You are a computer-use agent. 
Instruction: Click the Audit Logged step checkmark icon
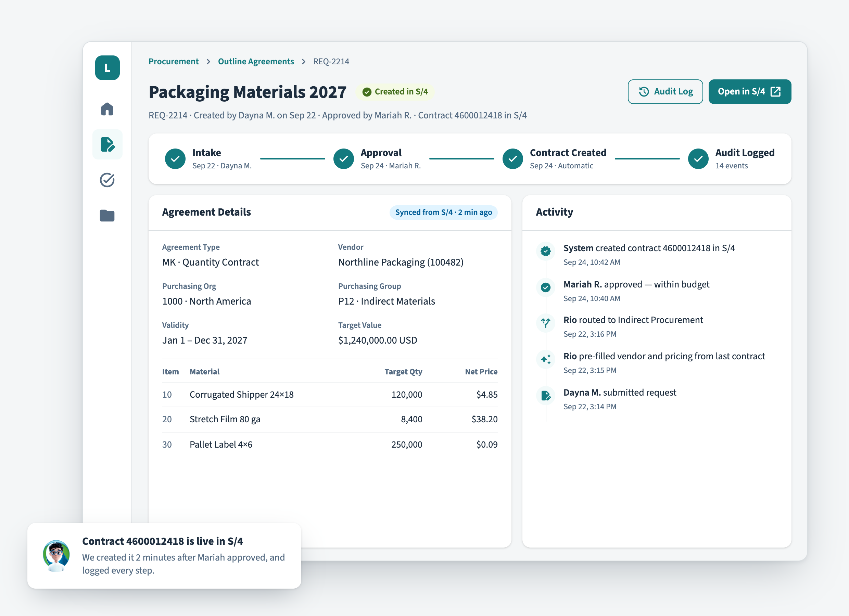pos(698,159)
